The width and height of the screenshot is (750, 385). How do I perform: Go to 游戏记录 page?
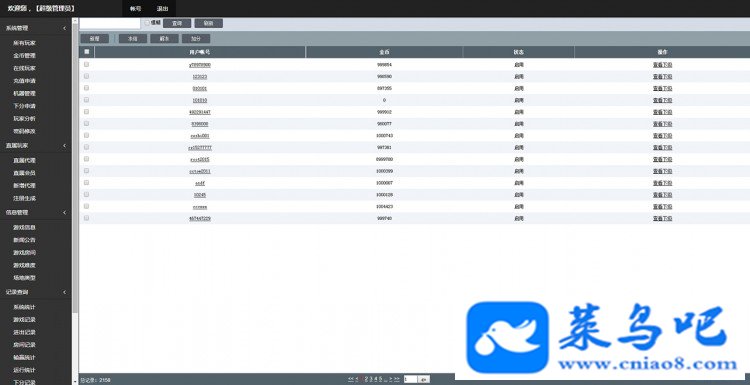24,319
